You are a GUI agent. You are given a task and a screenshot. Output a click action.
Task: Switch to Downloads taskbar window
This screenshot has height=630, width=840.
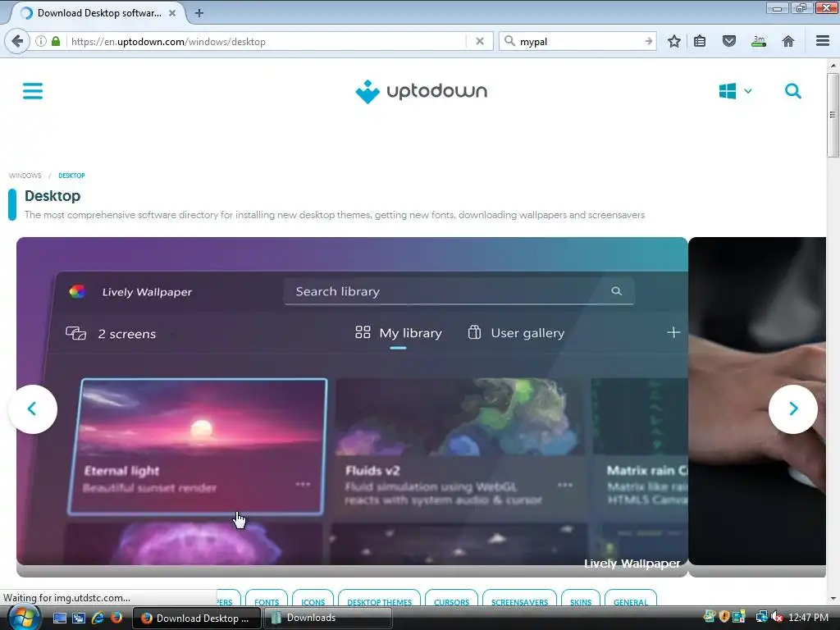click(328, 619)
